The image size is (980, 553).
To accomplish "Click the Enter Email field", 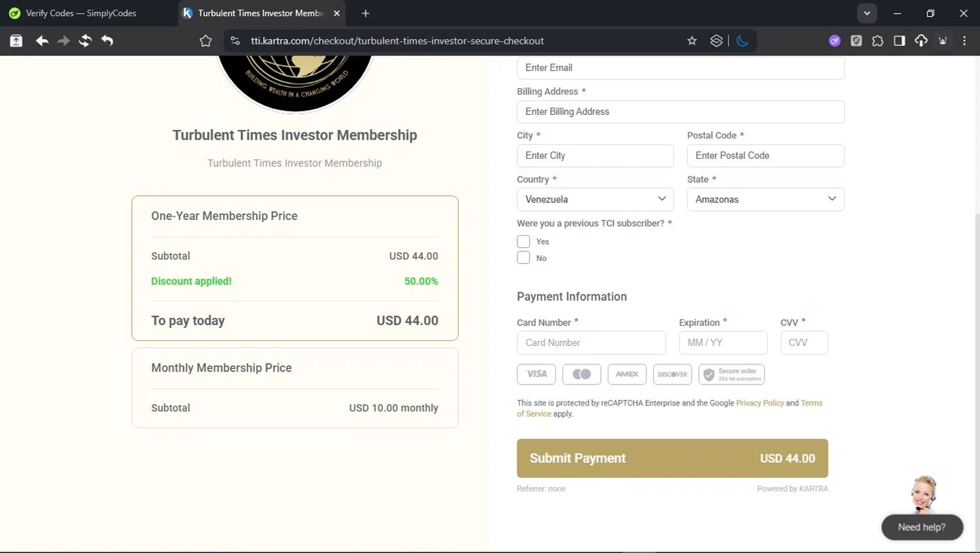I will [x=681, y=68].
